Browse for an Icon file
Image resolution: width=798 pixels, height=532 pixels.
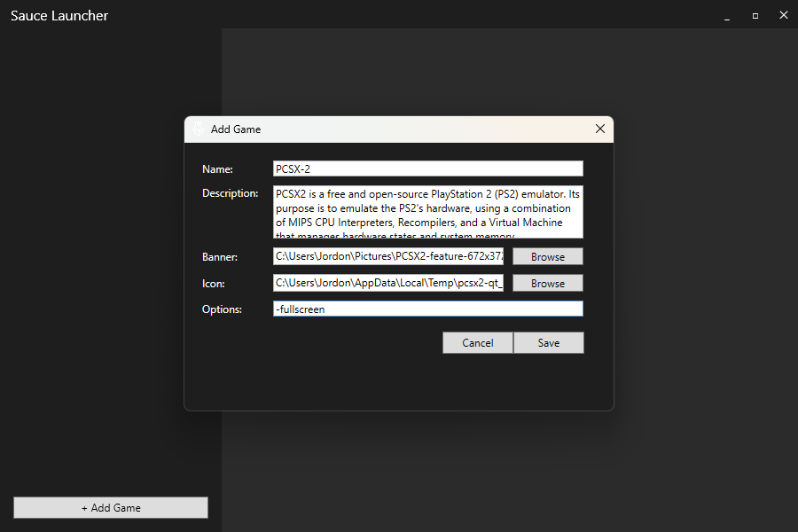click(548, 283)
